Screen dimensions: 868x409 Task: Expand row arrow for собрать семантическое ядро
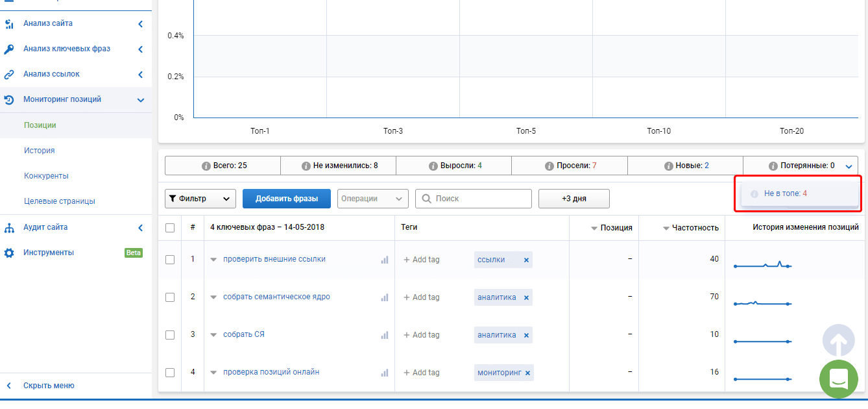pyautogui.click(x=213, y=297)
